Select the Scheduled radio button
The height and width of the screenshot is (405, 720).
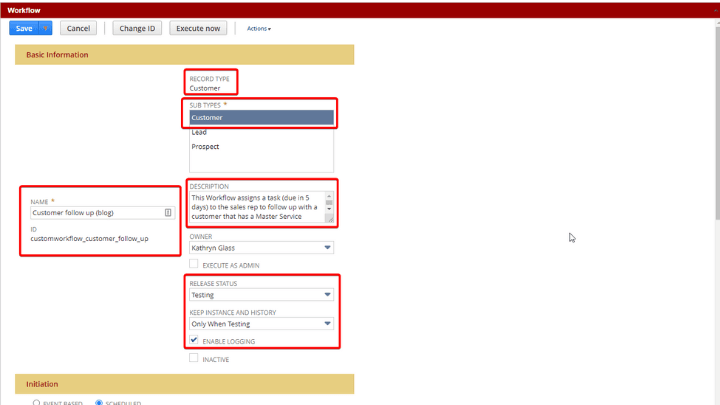99,403
